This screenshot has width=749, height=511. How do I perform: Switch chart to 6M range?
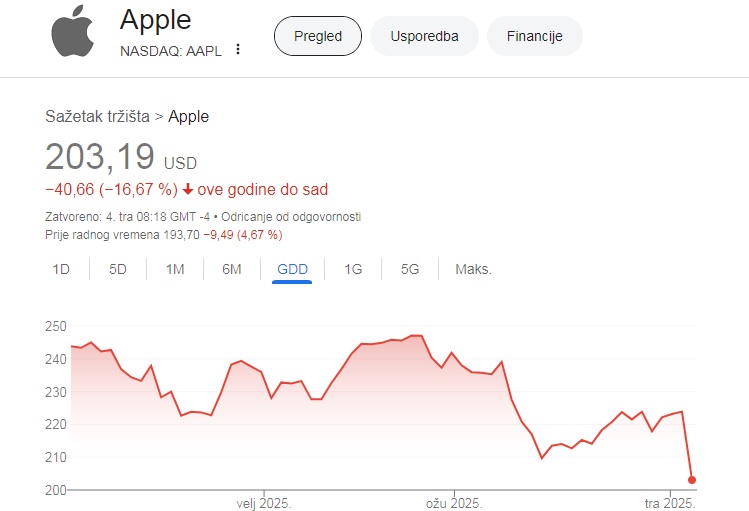click(232, 269)
